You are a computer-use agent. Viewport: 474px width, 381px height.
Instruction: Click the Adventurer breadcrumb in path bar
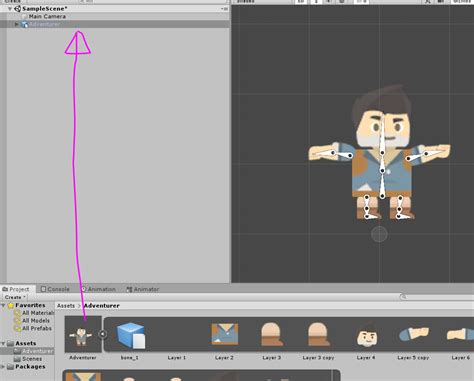point(101,306)
